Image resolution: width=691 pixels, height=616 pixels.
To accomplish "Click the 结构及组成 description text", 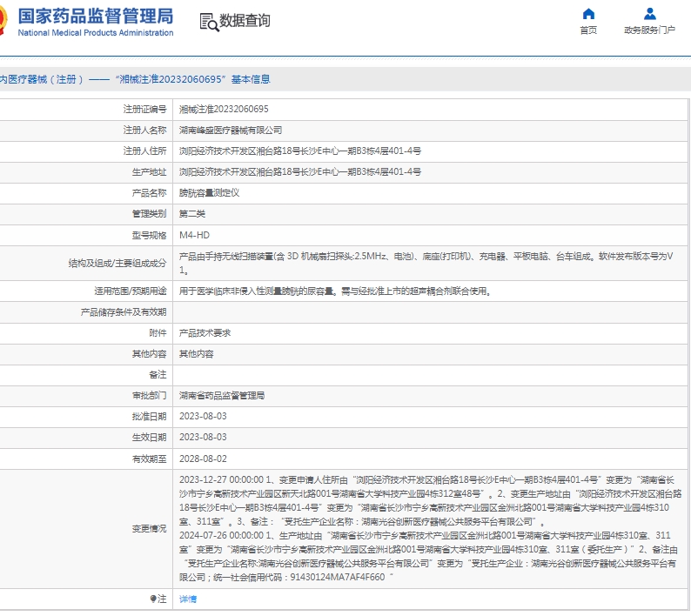I will coord(426,263).
